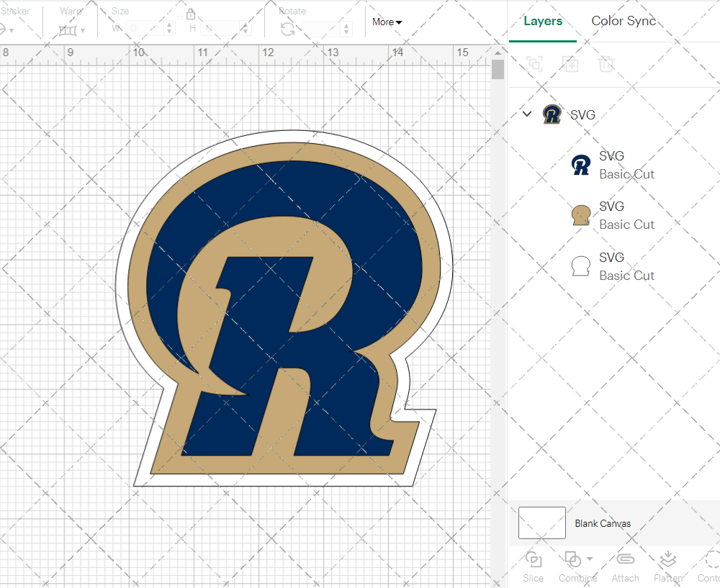Step the Height value with its arrows
This screenshot has width=720, height=588.
point(246,29)
